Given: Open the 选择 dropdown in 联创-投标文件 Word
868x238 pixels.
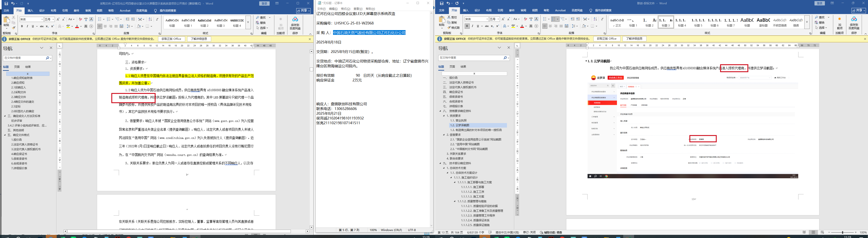Looking at the screenshot, I should (821, 28).
